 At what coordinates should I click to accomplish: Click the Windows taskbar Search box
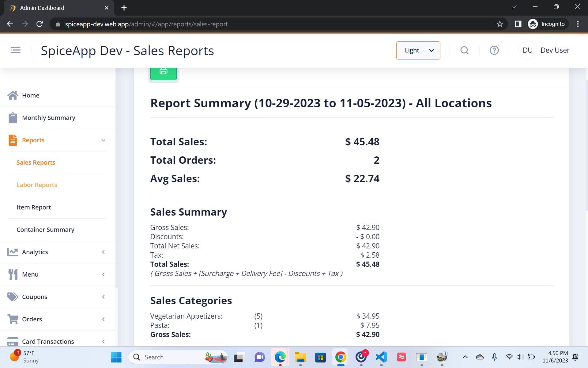pos(171,357)
